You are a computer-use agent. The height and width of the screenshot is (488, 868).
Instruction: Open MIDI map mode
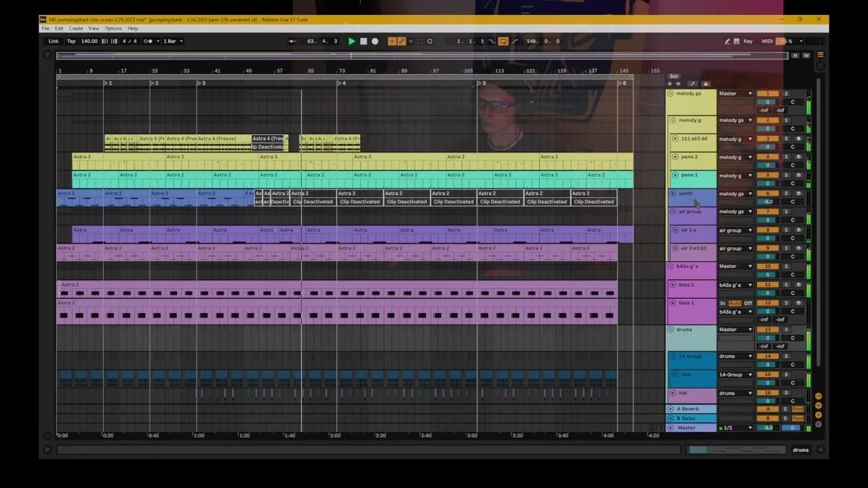pos(767,41)
